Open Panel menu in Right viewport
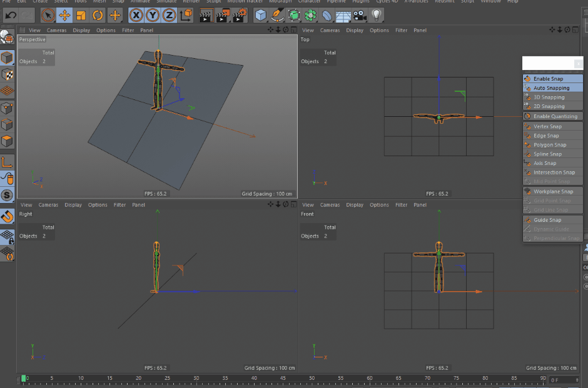 click(138, 205)
